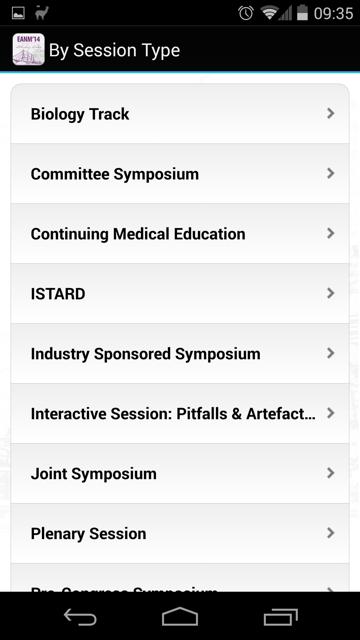Expand ISTARD chevron arrow
The height and width of the screenshot is (640, 360).
(331, 293)
